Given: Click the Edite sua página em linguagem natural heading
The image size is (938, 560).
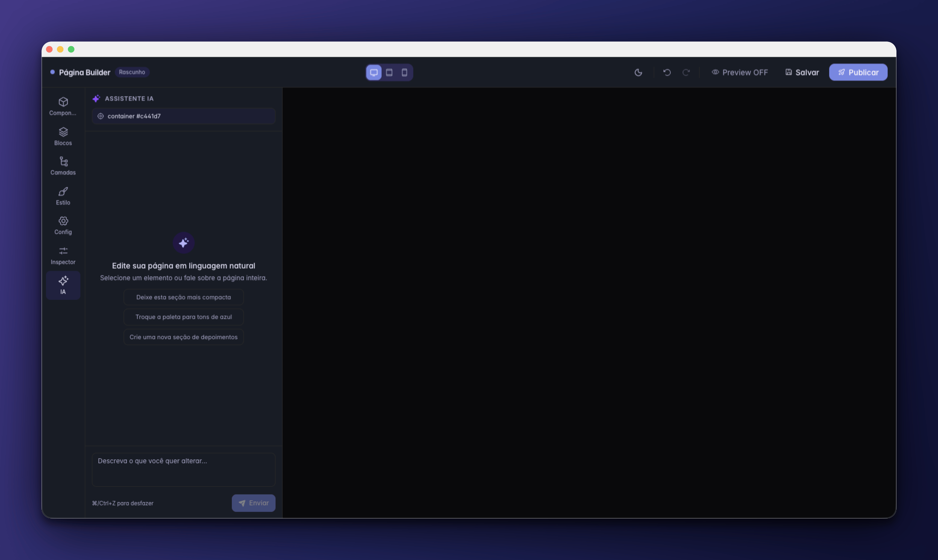Looking at the screenshot, I should (183, 266).
